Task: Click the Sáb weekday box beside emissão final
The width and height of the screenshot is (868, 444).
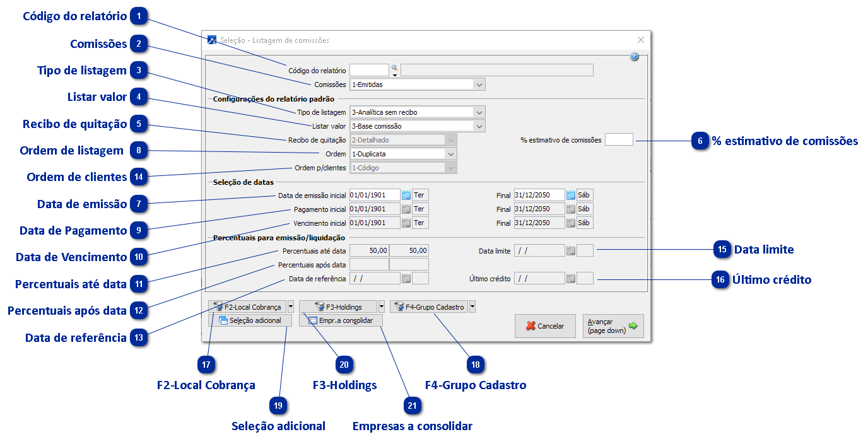Action: click(x=585, y=195)
